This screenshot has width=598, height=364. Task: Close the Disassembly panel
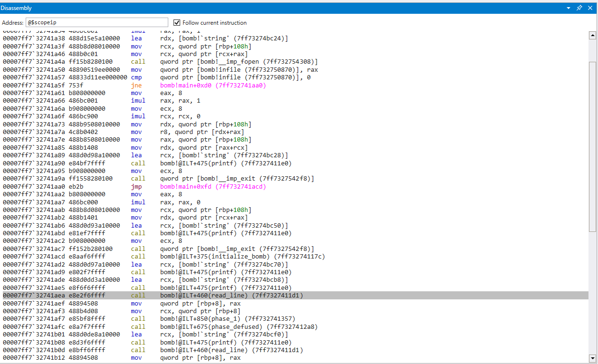(590, 8)
